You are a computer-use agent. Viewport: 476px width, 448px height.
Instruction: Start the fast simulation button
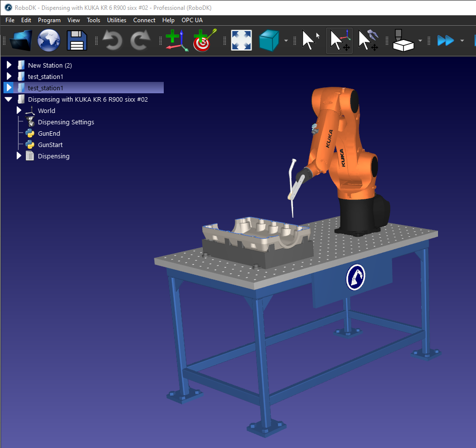[445, 40]
